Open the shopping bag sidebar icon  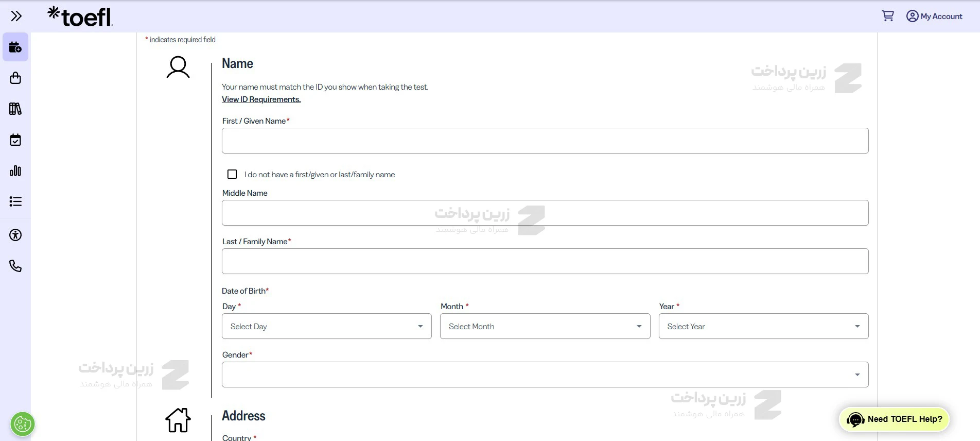click(x=15, y=78)
